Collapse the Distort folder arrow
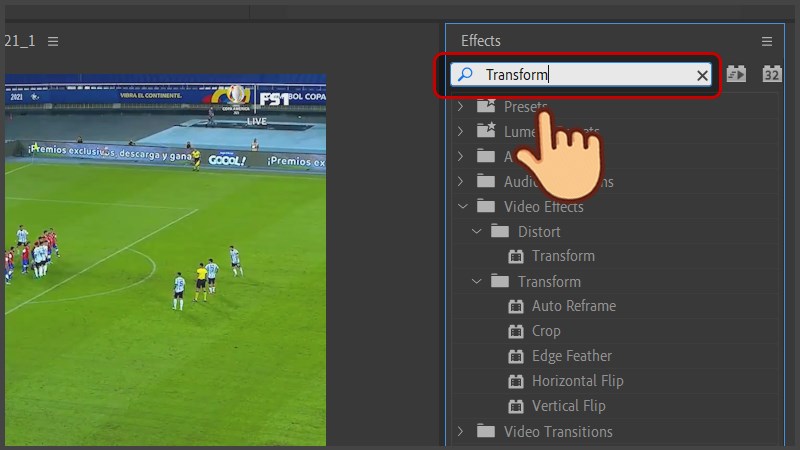Image resolution: width=800 pixels, height=450 pixels. coord(476,232)
